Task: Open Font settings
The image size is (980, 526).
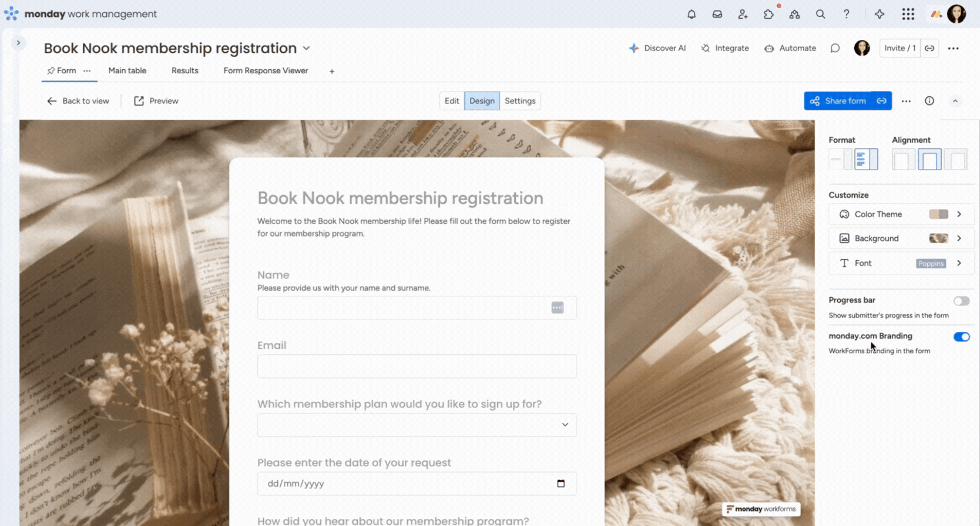Action: coord(901,263)
